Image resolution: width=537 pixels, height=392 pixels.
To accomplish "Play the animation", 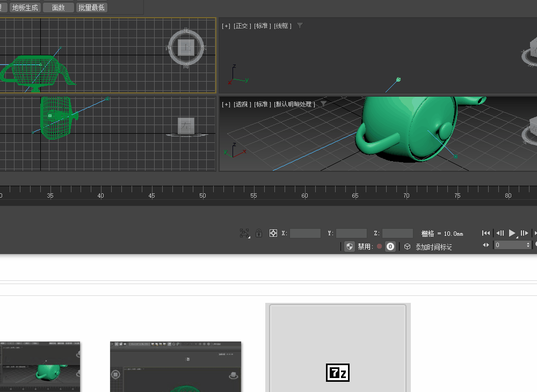I will click(x=512, y=233).
